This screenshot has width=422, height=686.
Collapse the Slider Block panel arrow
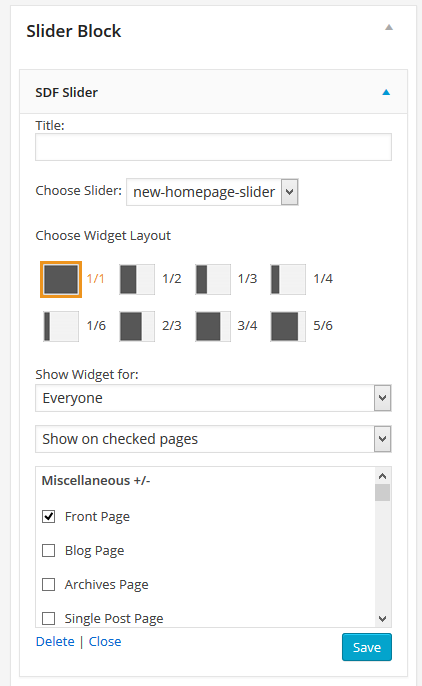click(x=389, y=28)
